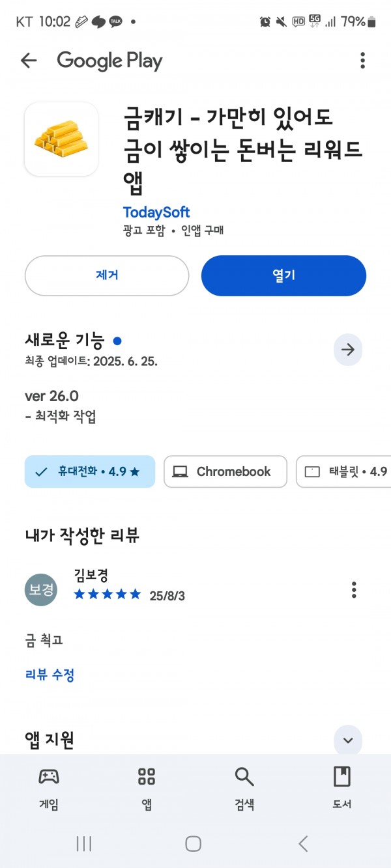Open the 도서 books icon
Image resolution: width=391 pixels, height=868 pixels.
coord(342,776)
